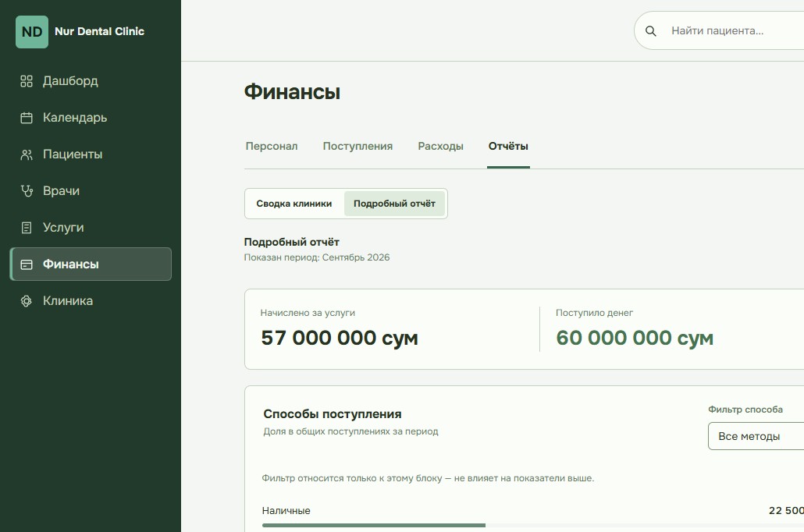Select the Отчёты tab
The height and width of the screenshot is (532, 804).
[x=508, y=146]
